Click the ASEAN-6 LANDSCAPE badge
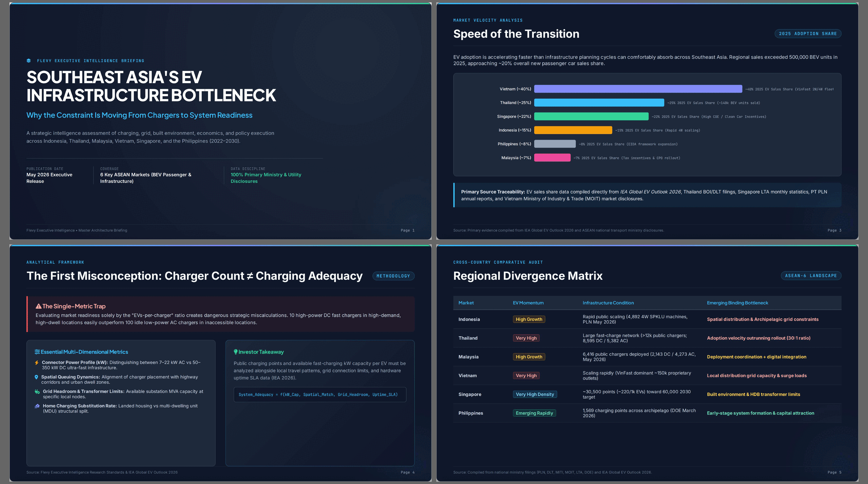Viewport: 868px width, 484px height. (x=811, y=275)
